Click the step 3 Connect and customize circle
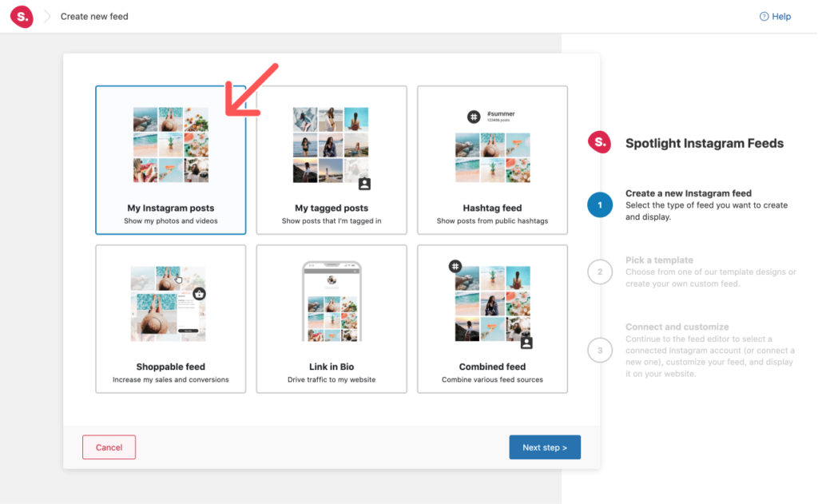Viewport: 818px width, 504px height. (x=600, y=350)
